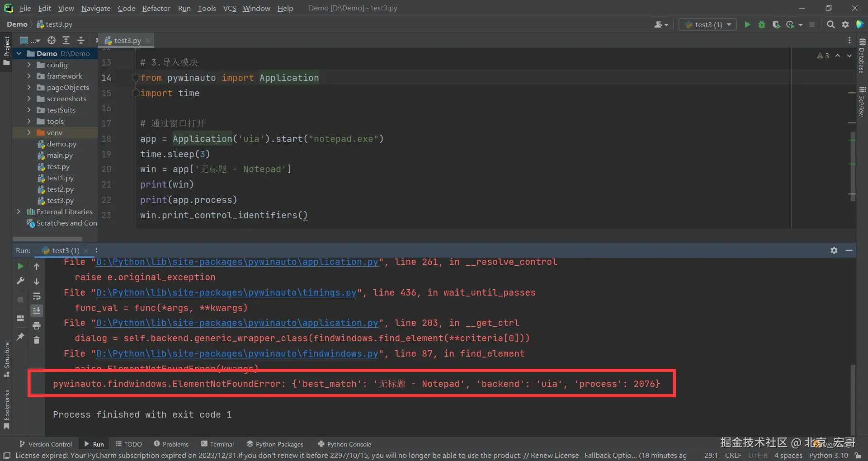The height and width of the screenshot is (461, 868).
Task: Start the Debug bug icon in the top toolbar
Action: pos(762,24)
